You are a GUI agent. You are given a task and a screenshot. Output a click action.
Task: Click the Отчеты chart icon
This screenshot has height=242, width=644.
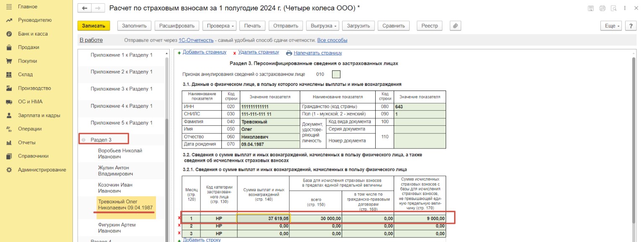[x=9, y=143]
